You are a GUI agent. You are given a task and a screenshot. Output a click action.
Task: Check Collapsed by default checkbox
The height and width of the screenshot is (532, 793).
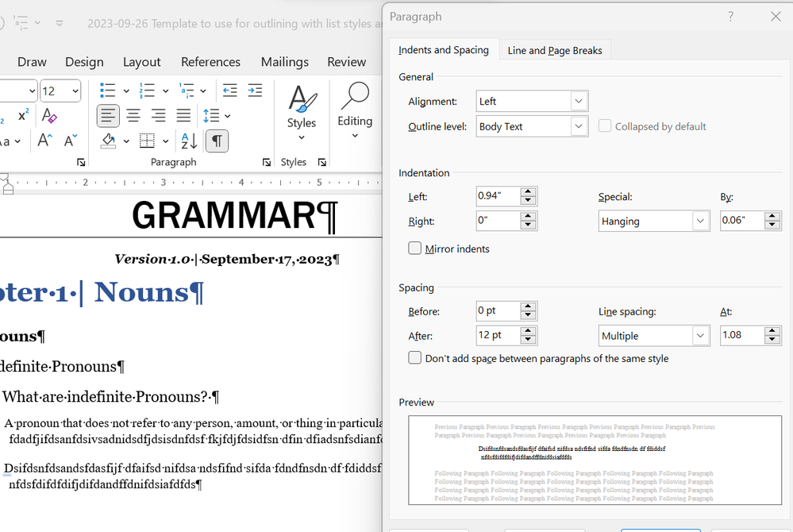(605, 126)
